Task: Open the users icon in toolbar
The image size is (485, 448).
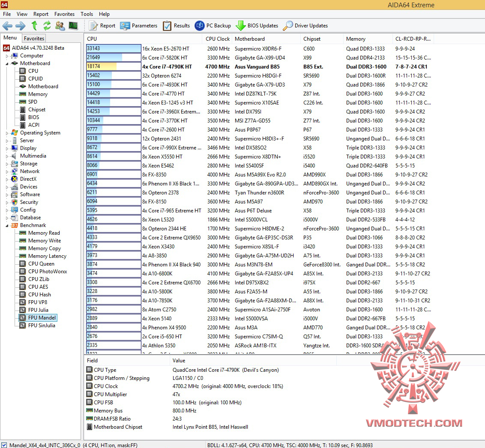Action: click(x=60, y=26)
